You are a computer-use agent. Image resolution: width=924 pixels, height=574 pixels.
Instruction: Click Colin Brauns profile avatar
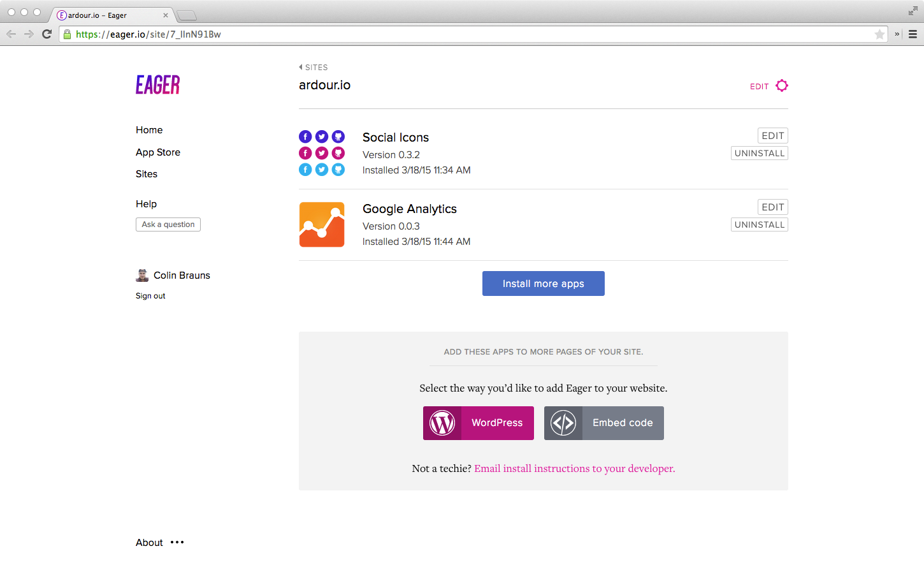pos(142,276)
